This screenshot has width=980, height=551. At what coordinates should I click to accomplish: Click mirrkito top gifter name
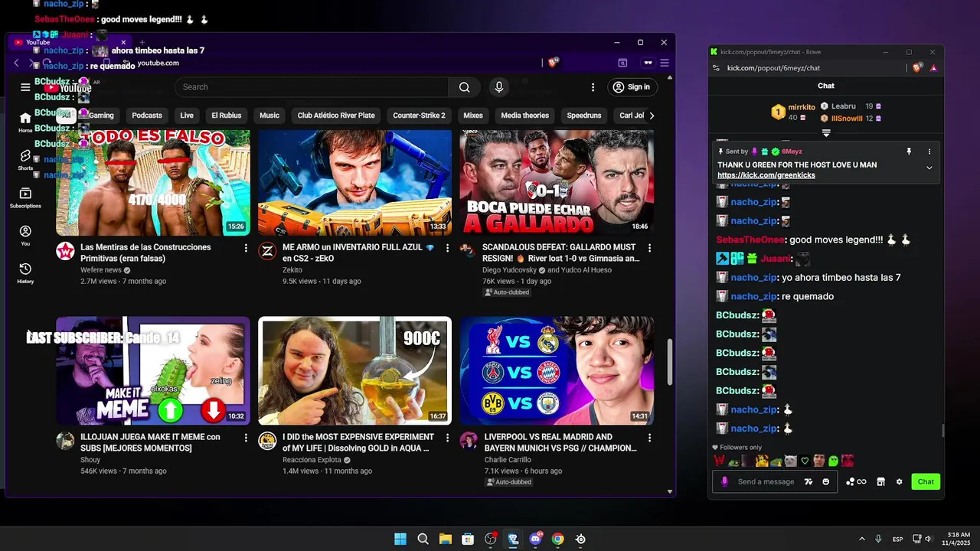[x=802, y=108]
